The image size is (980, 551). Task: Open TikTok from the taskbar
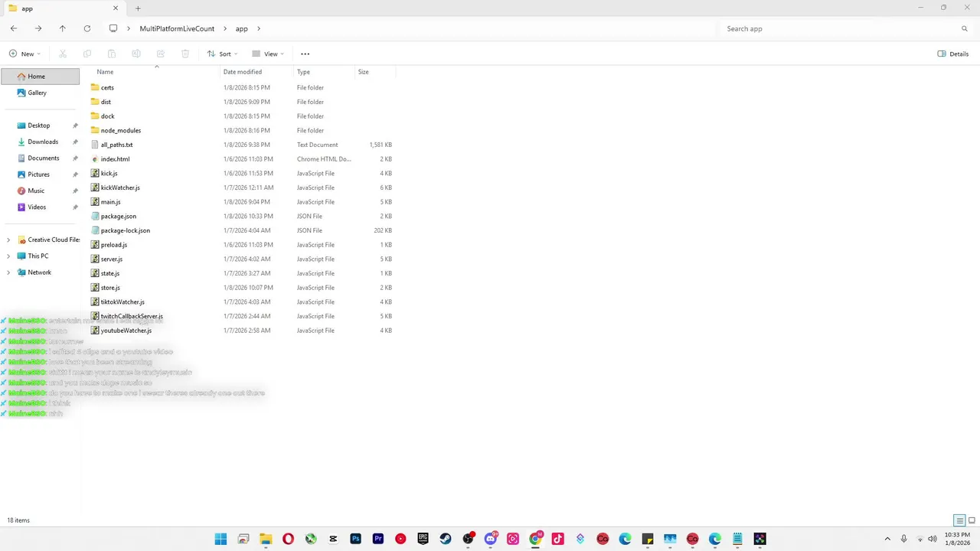tap(557, 539)
